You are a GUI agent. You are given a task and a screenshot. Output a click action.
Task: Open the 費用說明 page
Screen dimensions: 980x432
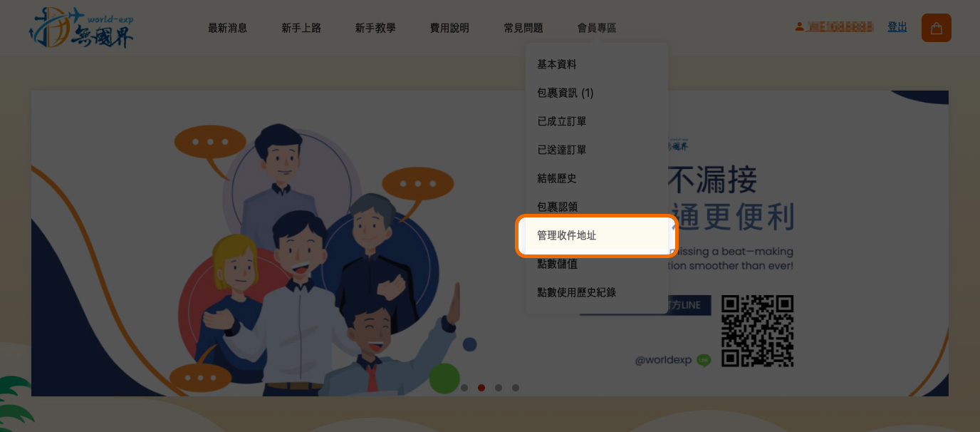point(449,28)
